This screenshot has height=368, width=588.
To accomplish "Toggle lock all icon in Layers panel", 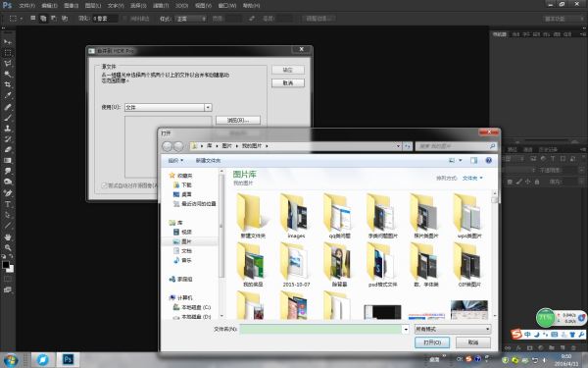I will pos(537,182).
